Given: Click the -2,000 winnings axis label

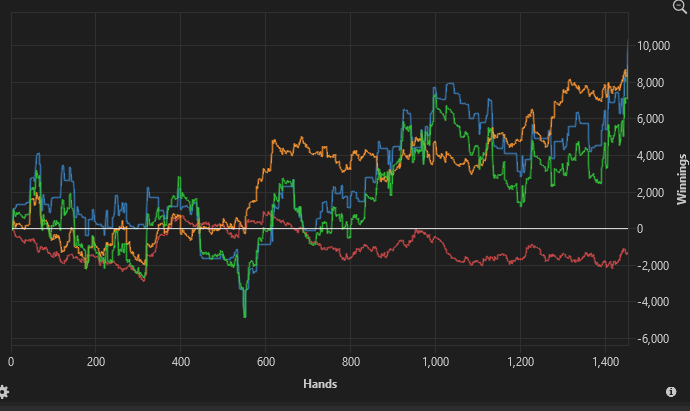Looking at the screenshot, I should click(x=653, y=266).
